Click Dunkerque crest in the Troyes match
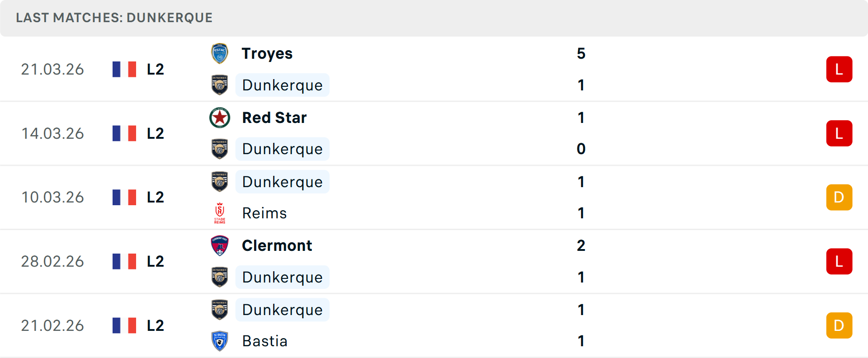Screen dimensions: 868x358 [x=220, y=85]
